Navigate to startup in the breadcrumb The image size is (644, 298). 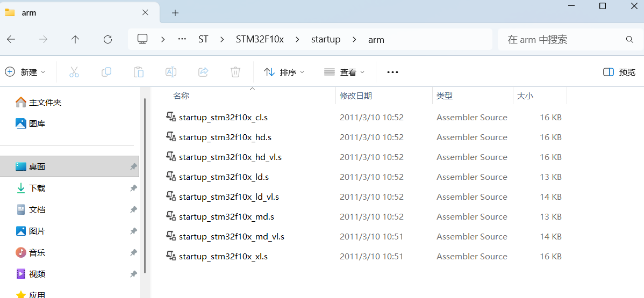pyautogui.click(x=326, y=39)
